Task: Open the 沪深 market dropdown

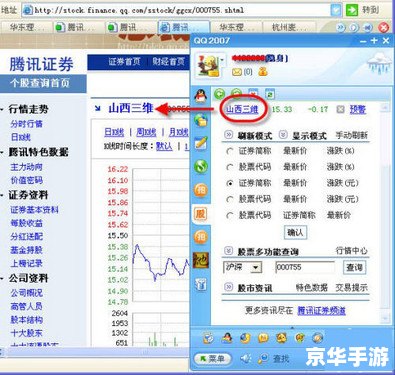Action: point(243,267)
